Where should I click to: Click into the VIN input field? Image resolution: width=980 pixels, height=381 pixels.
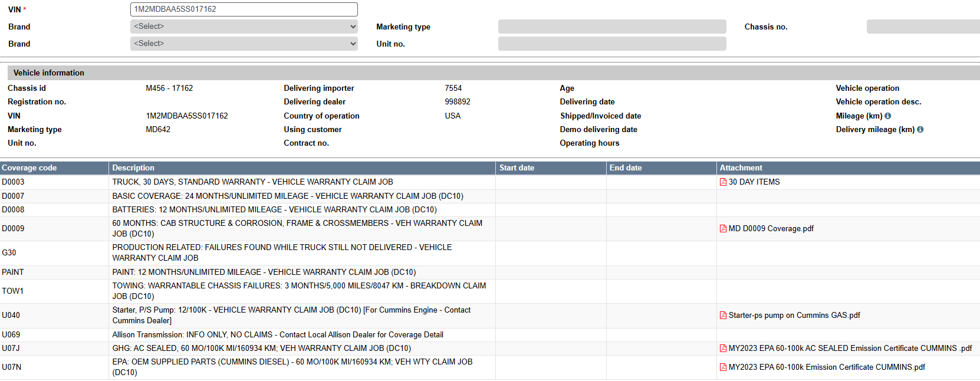(244, 9)
